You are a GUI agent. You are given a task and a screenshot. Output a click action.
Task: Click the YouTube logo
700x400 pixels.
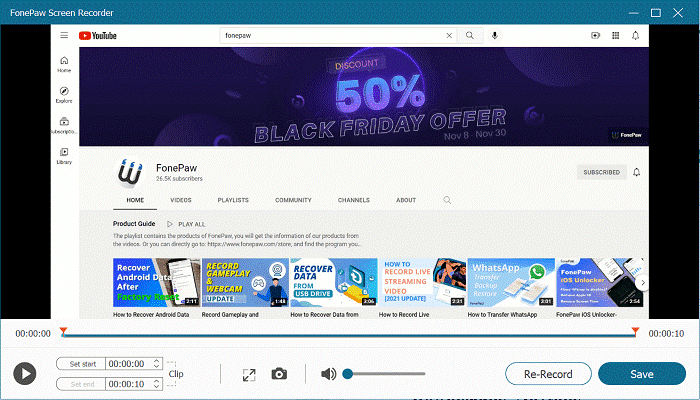click(x=98, y=36)
